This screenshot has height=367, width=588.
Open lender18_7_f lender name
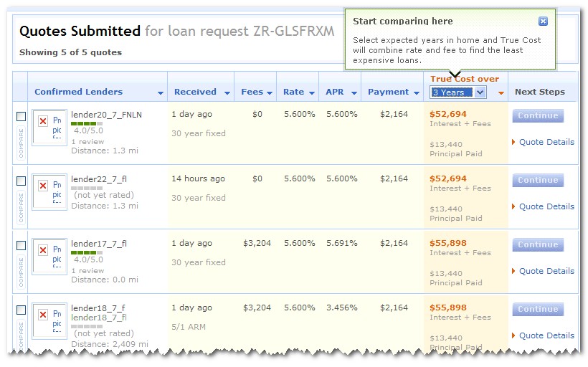(x=98, y=308)
